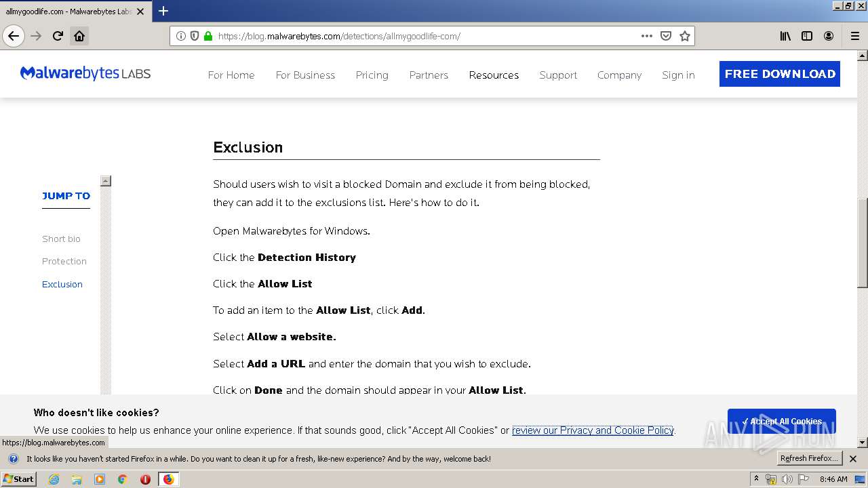
Task: Open the Windows Start menu
Action: tap(18, 479)
